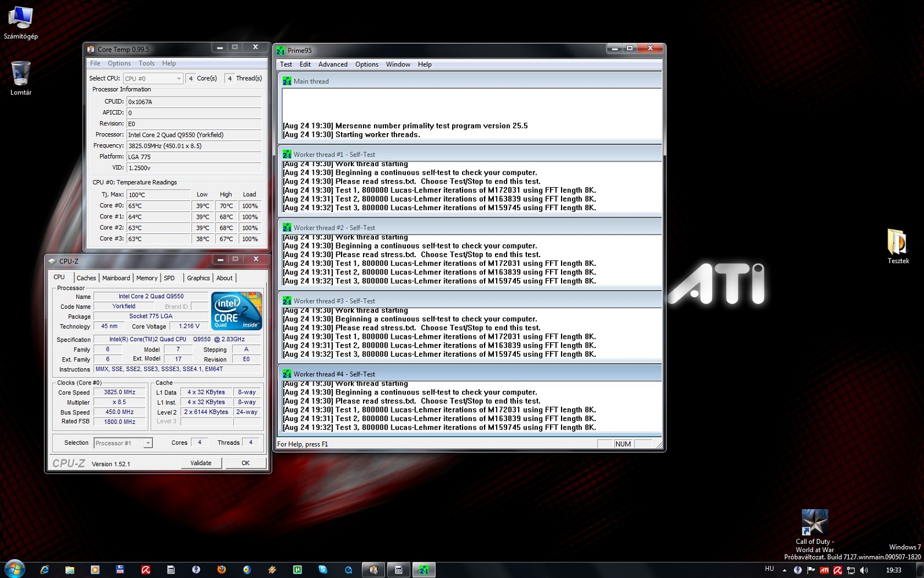Open the Edit menu in Prime95
Screen dimensions: 924x578
(305, 64)
